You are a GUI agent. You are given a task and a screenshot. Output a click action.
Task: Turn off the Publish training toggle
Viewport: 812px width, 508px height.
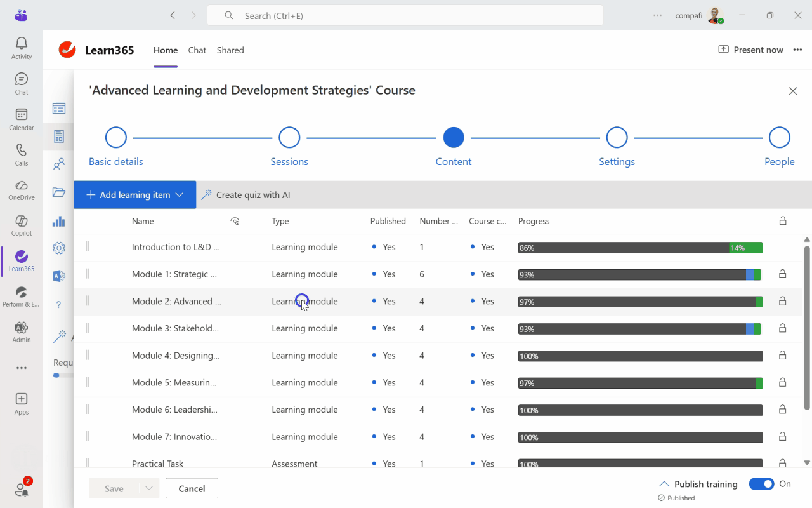click(761, 484)
